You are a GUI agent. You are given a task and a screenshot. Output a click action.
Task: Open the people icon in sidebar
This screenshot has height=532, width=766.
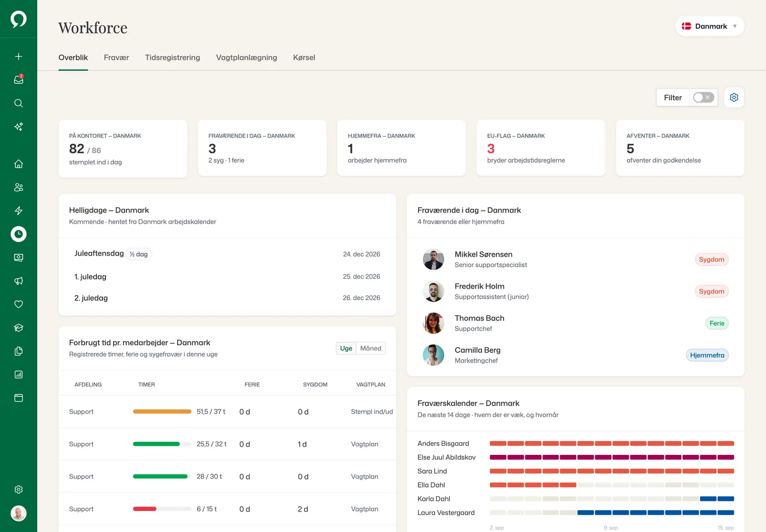tap(19, 187)
